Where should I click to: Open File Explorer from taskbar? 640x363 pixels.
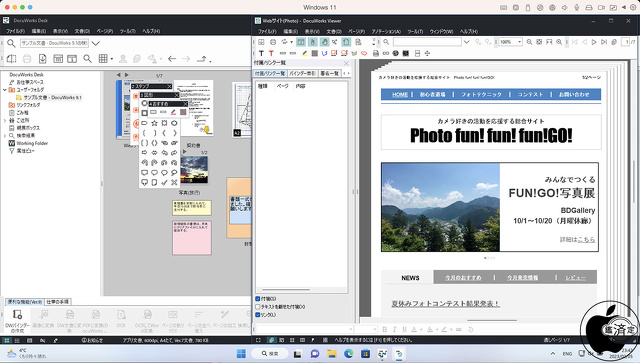[x=331, y=354]
